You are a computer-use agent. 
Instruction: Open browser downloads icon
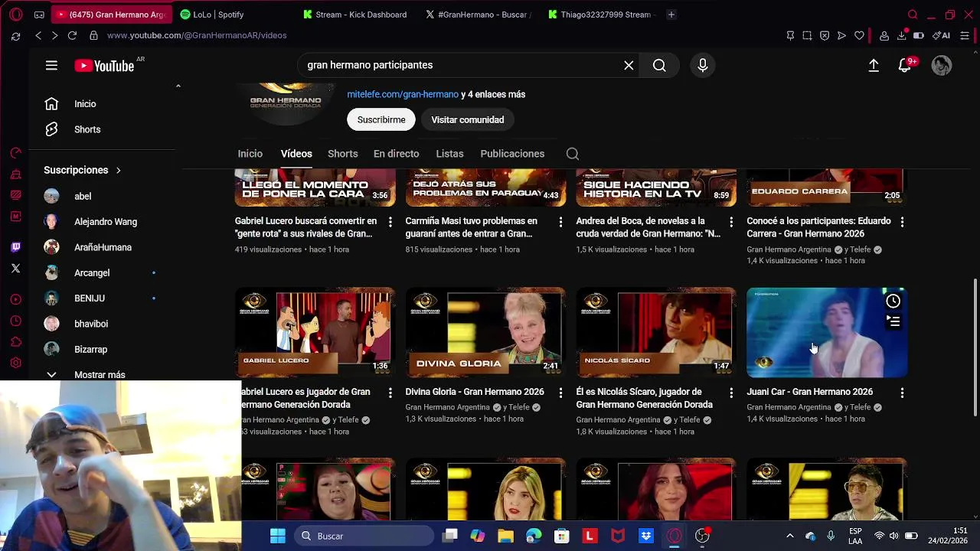point(902,35)
